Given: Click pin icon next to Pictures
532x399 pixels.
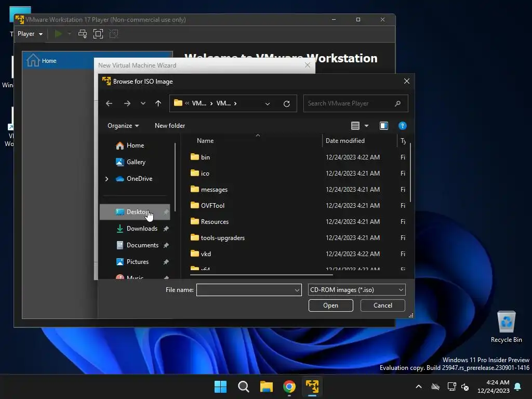Looking at the screenshot, I should pos(166,262).
